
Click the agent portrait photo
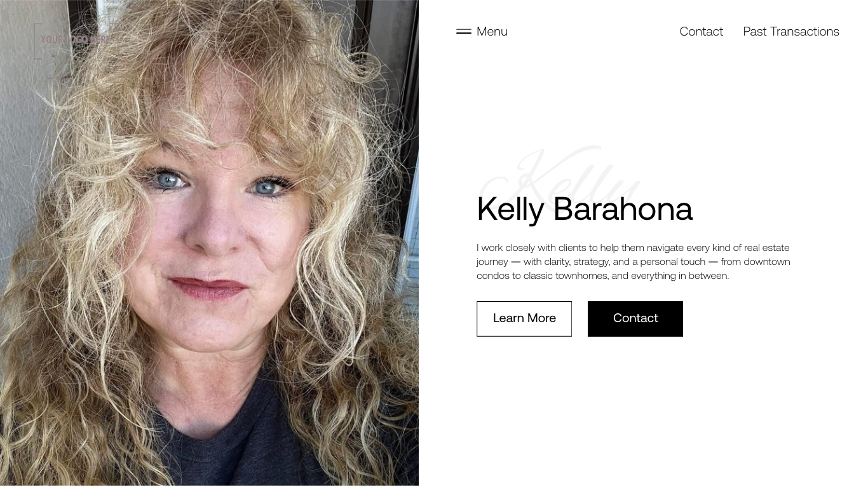[209, 243]
